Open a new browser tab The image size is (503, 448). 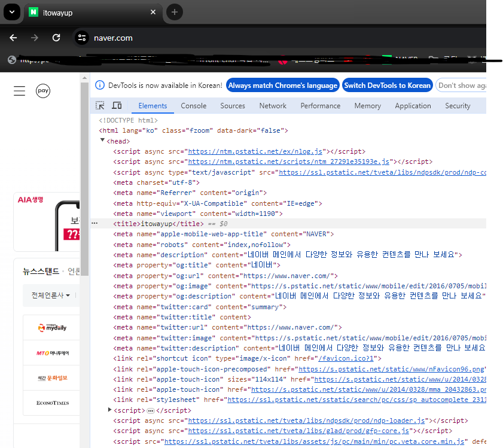point(175,12)
